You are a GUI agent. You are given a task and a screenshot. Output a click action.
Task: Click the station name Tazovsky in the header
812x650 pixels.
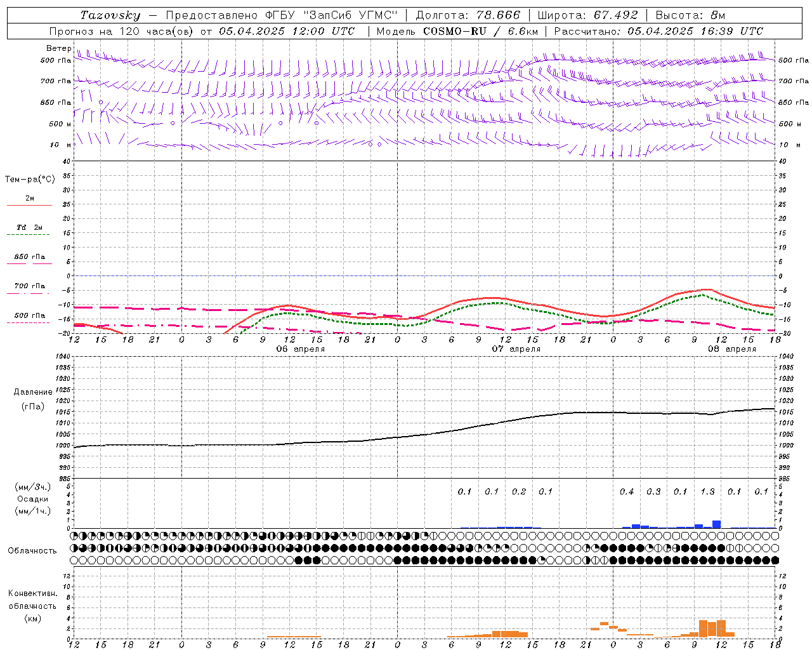(110, 15)
